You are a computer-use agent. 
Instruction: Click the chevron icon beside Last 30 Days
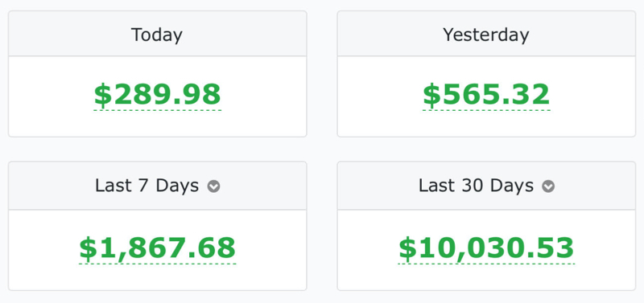click(548, 186)
